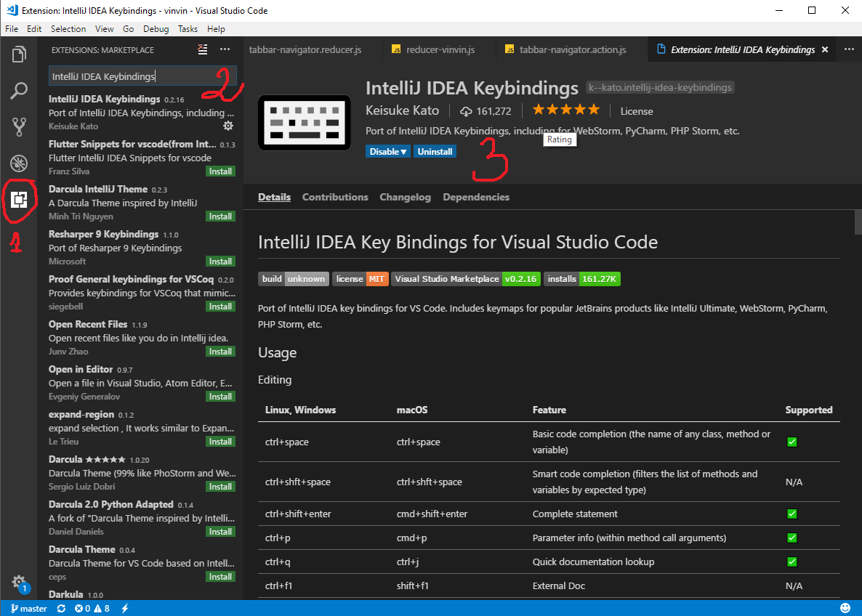This screenshot has width=862, height=616.
Task: Select IntelliJ IDEA Keybindings in results list
Action: pyautogui.click(x=142, y=112)
